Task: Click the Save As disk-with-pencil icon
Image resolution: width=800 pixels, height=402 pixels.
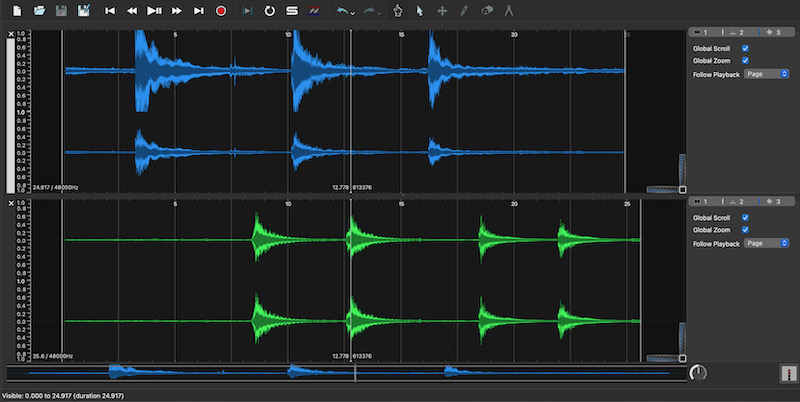Action: pyautogui.click(x=84, y=10)
